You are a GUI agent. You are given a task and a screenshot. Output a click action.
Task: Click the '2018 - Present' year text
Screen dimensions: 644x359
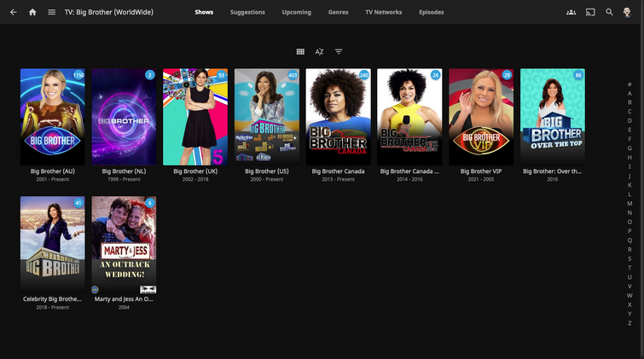(x=53, y=307)
